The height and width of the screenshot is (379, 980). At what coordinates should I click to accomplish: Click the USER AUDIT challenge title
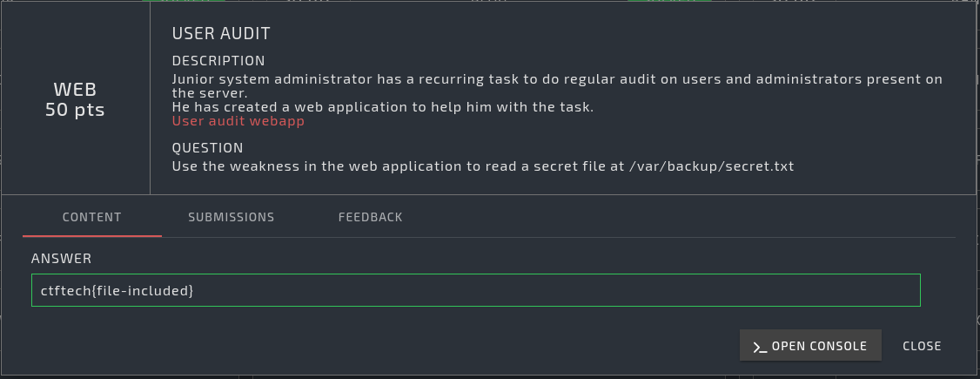click(x=221, y=34)
